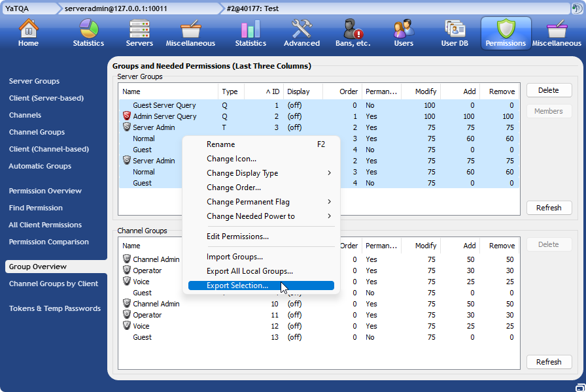Open the Home section in the toolbar
This screenshot has height=392, width=586.
[x=28, y=33]
